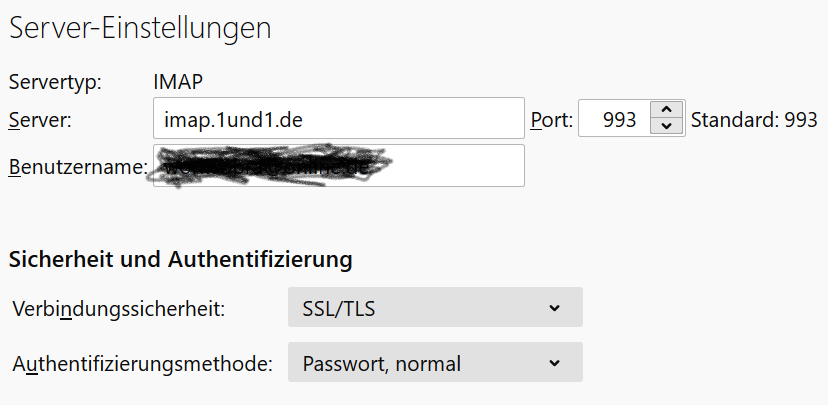Screen dimensions: 828x405
Task: Click the scribbled-out username text
Action: click(x=270, y=165)
